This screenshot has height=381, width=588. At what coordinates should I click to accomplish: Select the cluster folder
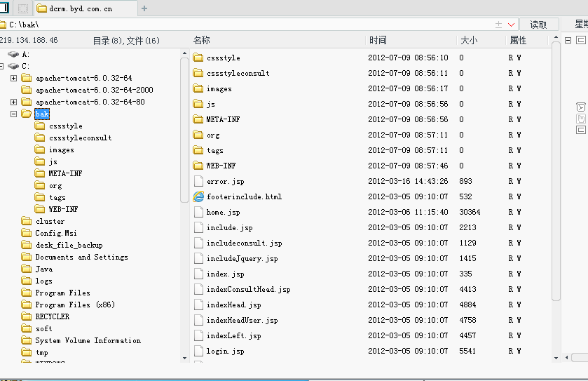click(x=50, y=222)
